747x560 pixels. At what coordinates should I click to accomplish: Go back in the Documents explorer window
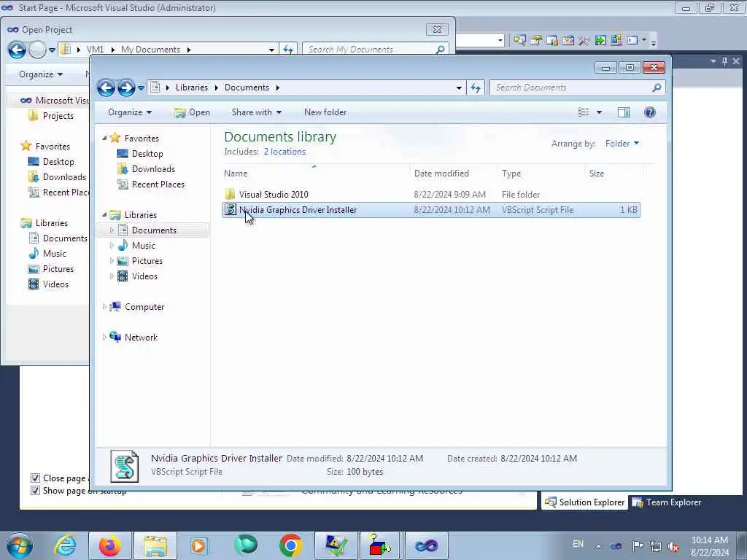[106, 87]
